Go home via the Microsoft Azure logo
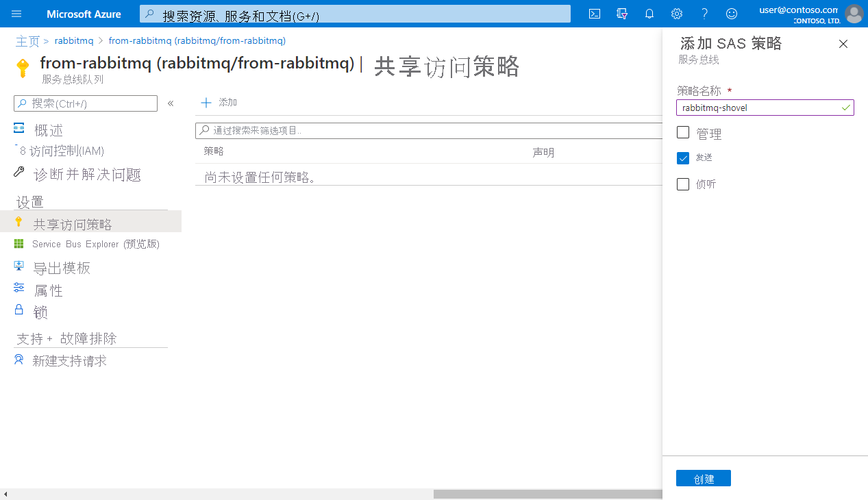The width and height of the screenshot is (868, 500). tap(84, 14)
